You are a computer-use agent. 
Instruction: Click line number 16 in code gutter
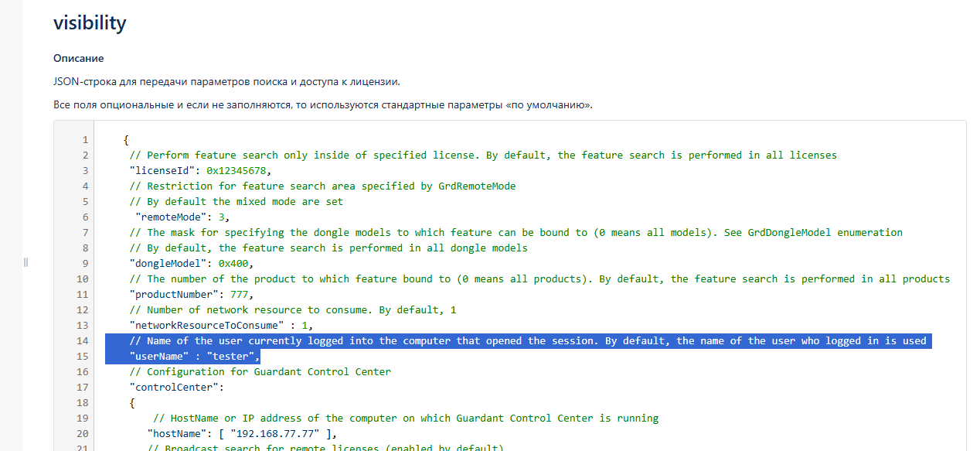(81, 371)
